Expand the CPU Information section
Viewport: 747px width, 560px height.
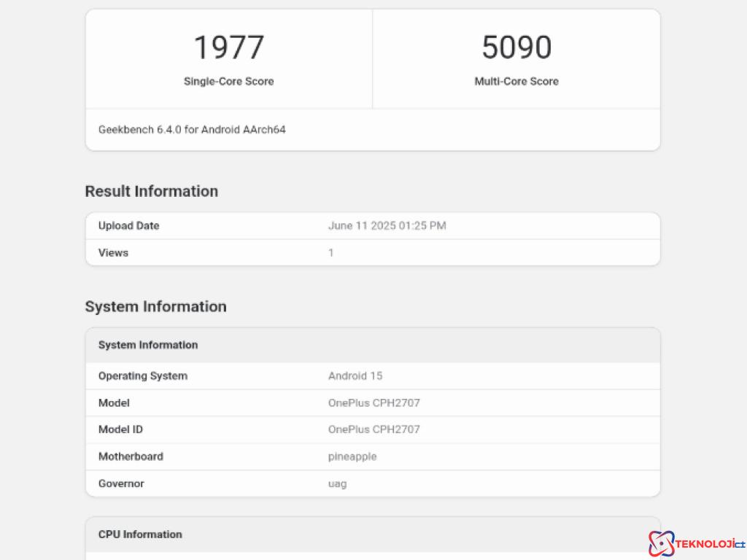pos(139,534)
